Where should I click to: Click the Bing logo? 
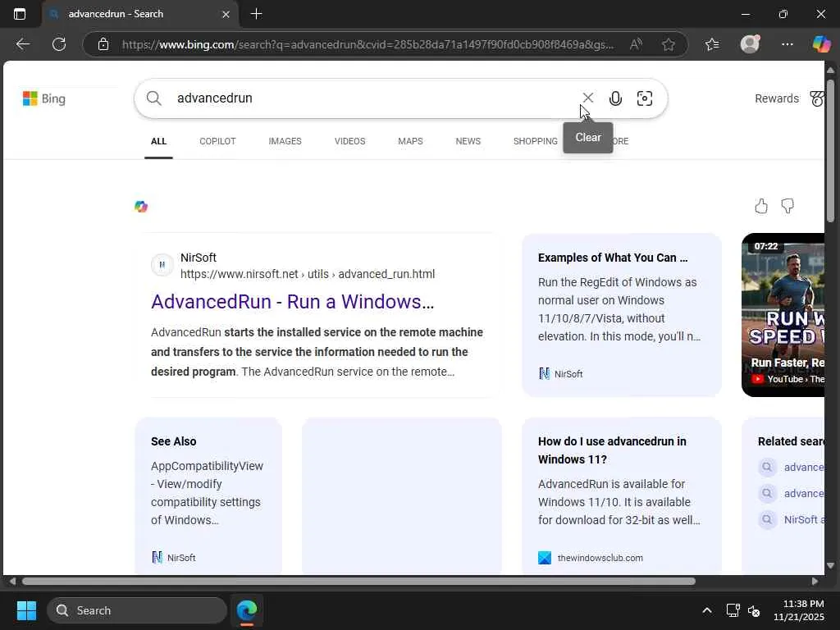pyautogui.click(x=44, y=98)
